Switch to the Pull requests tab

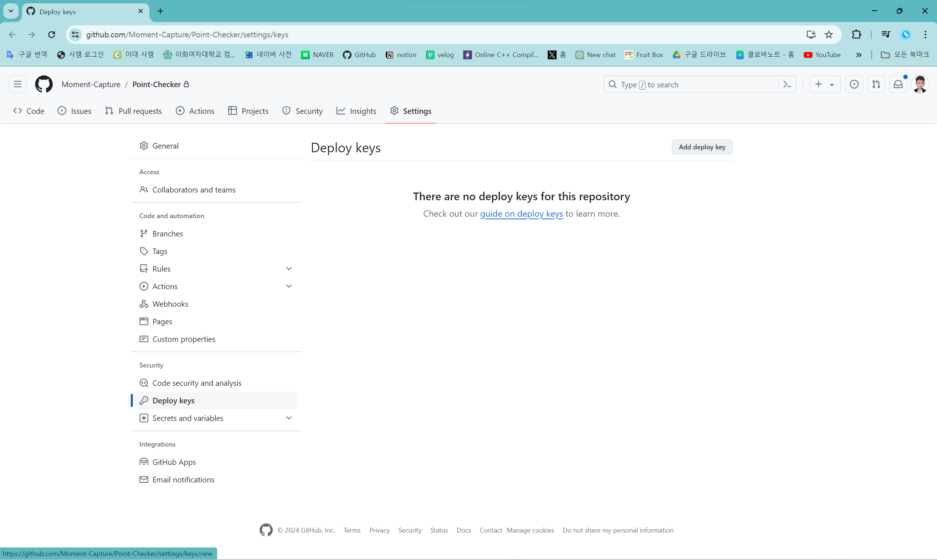pyautogui.click(x=133, y=111)
